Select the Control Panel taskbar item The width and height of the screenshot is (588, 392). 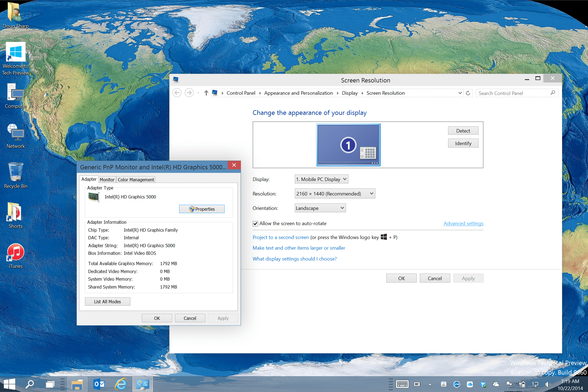click(143, 384)
